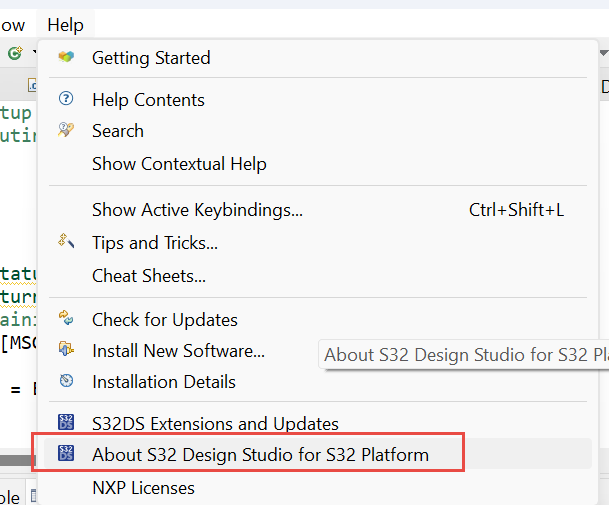Click the green circular toolbar icon
This screenshot has width=609, height=505.
15,53
